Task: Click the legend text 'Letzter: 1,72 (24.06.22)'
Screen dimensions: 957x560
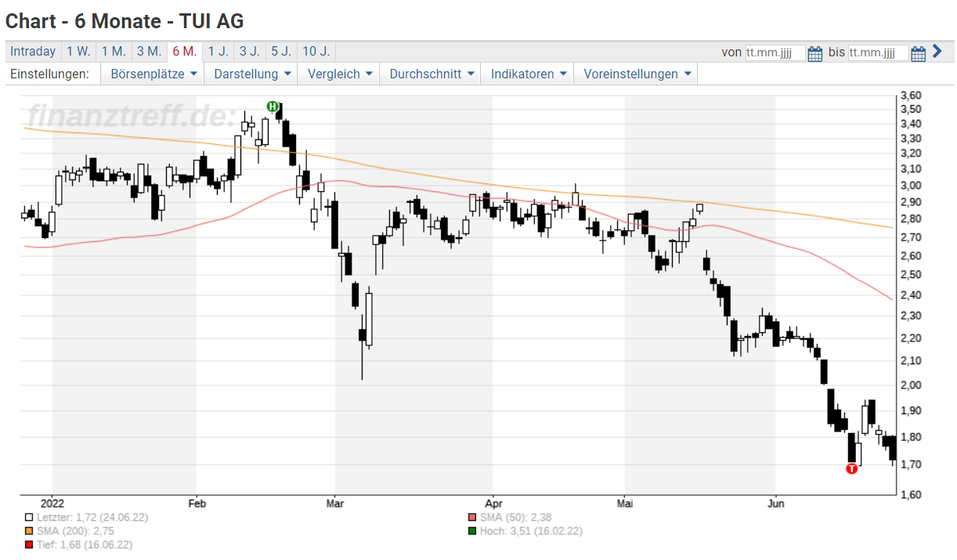Action: (x=92, y=517)
